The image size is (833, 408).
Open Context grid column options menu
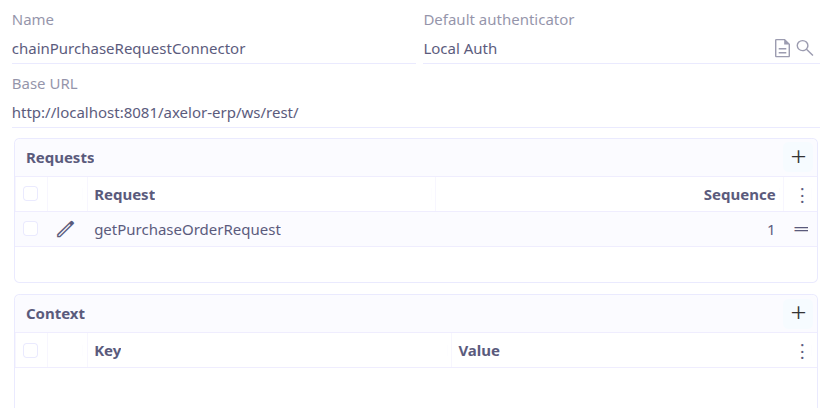pos(801,351)
